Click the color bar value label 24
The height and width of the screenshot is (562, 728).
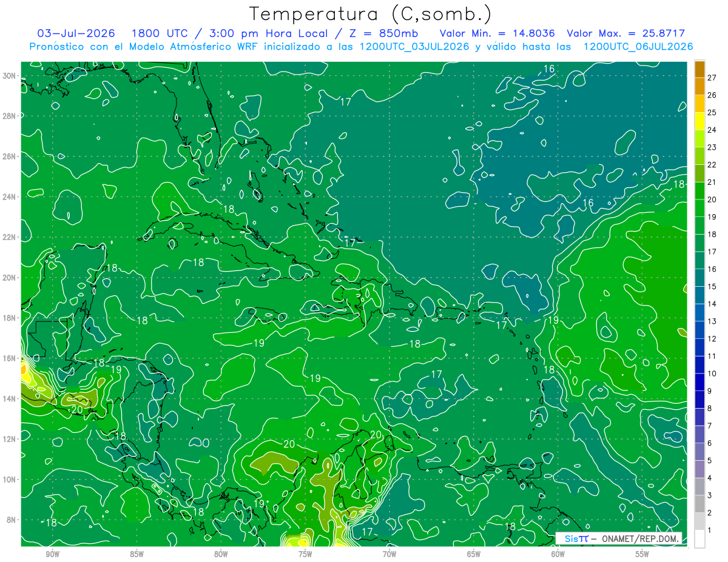[712, 130]
